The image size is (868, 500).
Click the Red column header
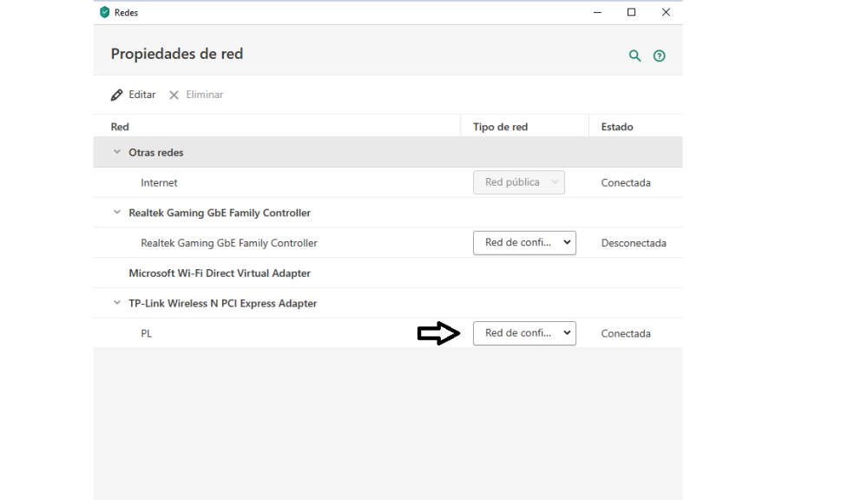tap(119, 126)
